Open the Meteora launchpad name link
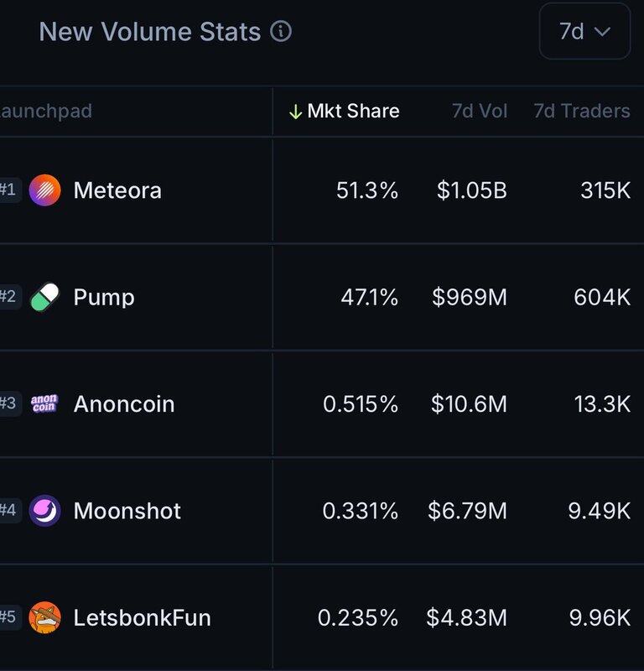This screenshot has height=671, width=644. pyautogui.click(x=117, y=190)
